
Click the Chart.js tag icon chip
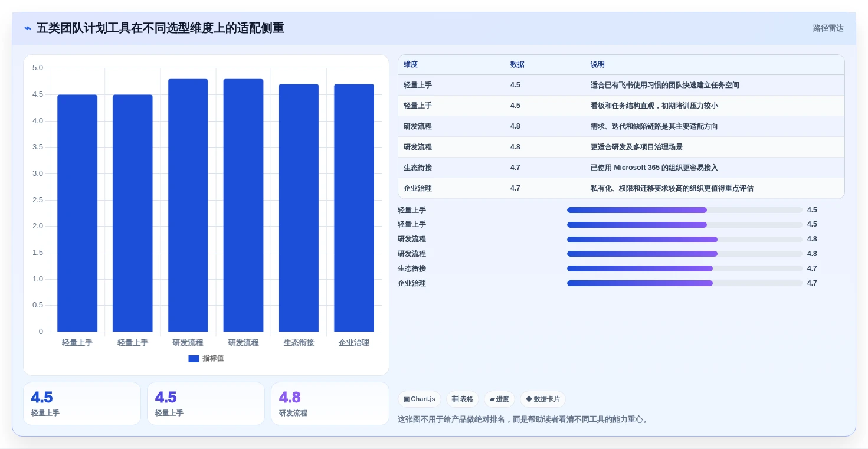pyautogui.click(x=420, y=399)
